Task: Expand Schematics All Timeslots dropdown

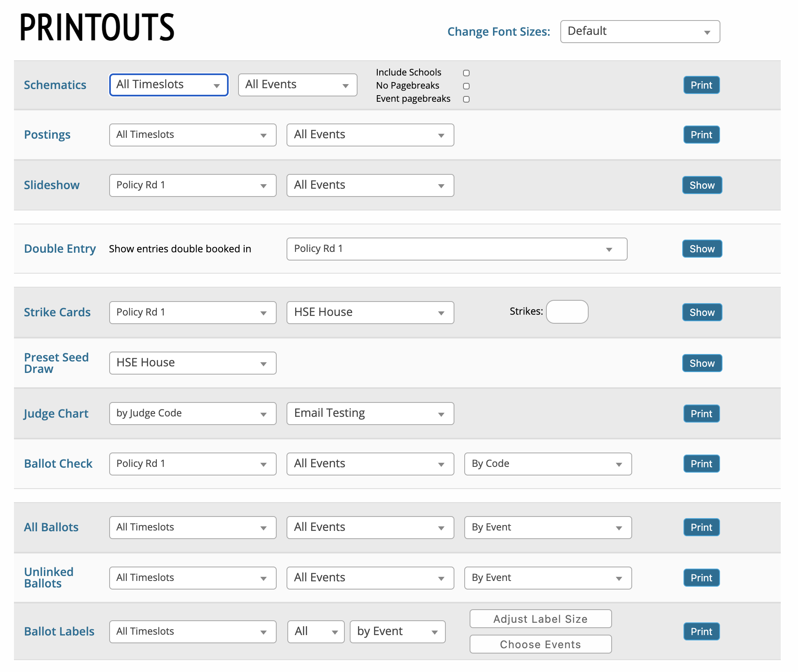Action: click(169, 85)
